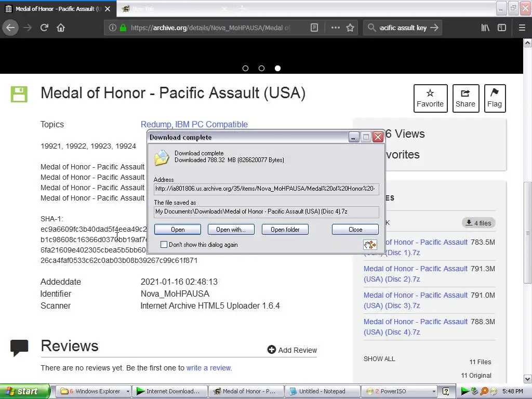The height and width of the screenshot is (399, 532).
Task: Close the Medal of Honor tab
Action: pyautogui.click(x=108, y=9)
